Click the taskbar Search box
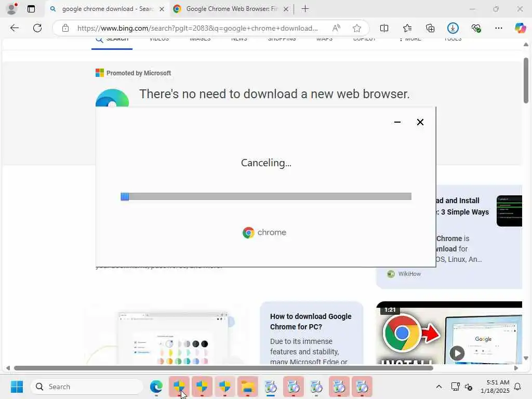 coord(87,387)
